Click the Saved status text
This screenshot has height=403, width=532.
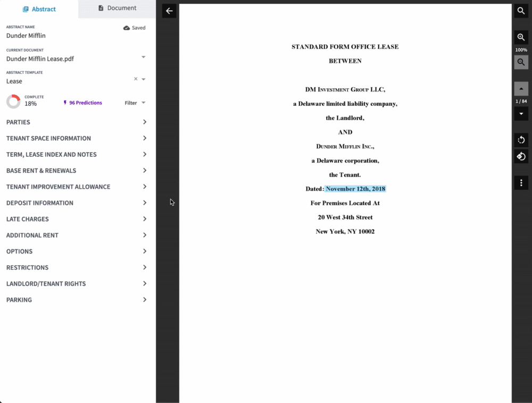138,28
